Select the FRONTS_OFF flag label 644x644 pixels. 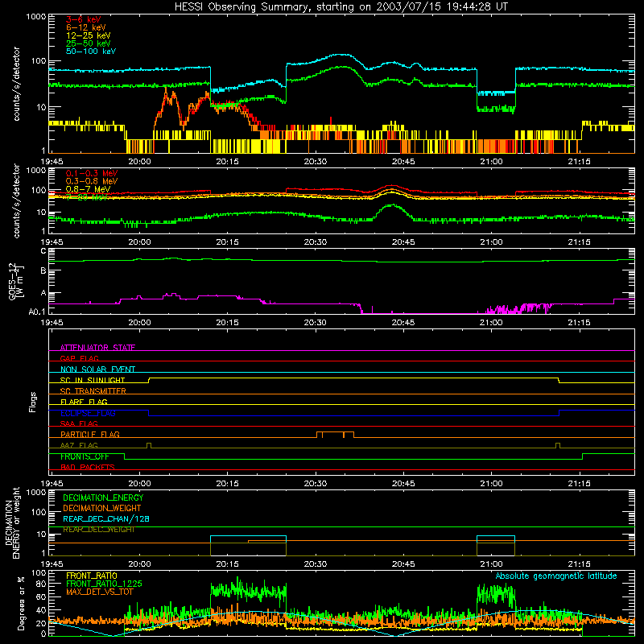coord(85,456)
